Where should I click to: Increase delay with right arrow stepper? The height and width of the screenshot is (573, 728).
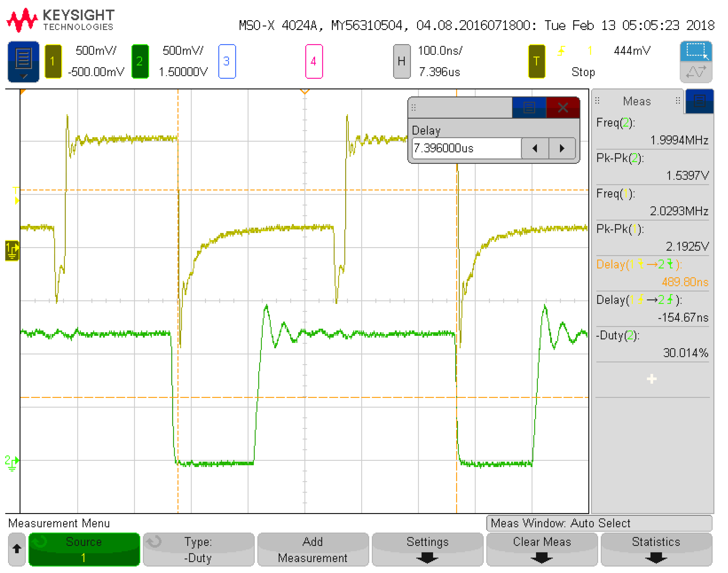pyautogui.click(x=562, y=148)
